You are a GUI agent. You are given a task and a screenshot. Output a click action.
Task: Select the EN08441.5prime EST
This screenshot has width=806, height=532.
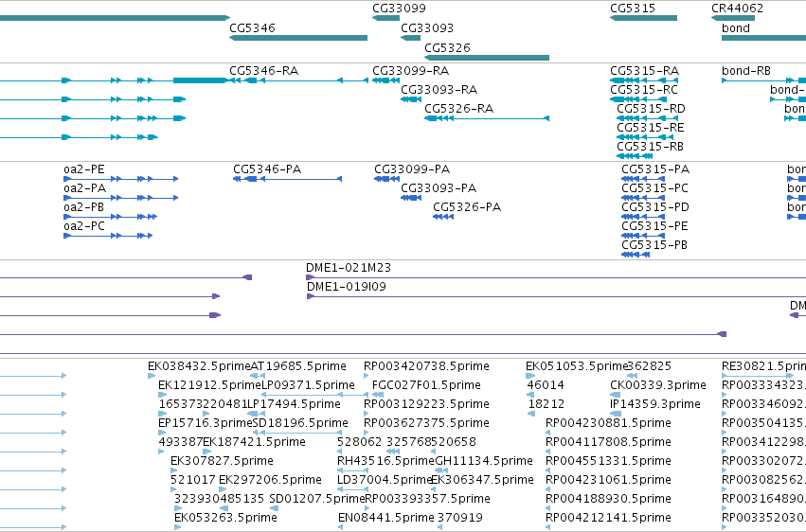342,527
